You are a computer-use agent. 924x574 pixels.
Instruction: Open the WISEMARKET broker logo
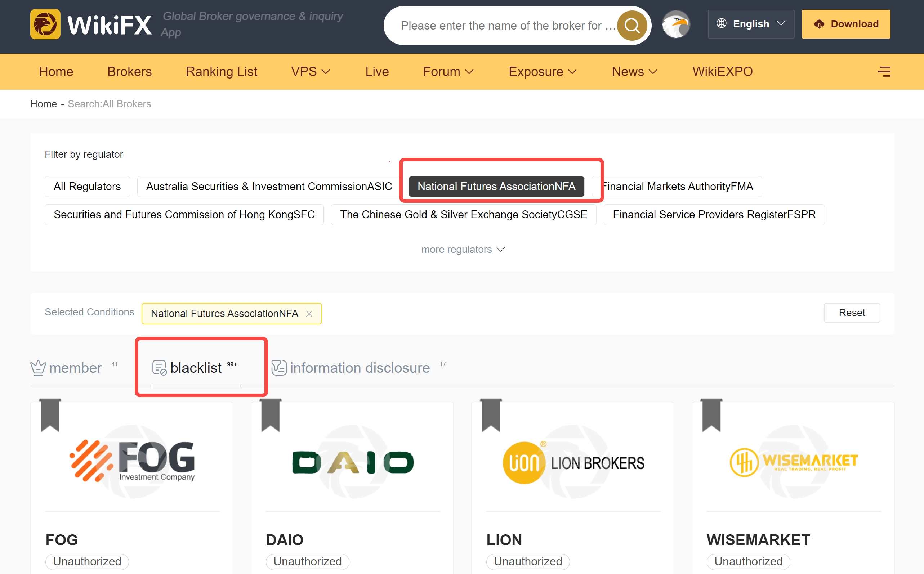click(x=794, y=462)
